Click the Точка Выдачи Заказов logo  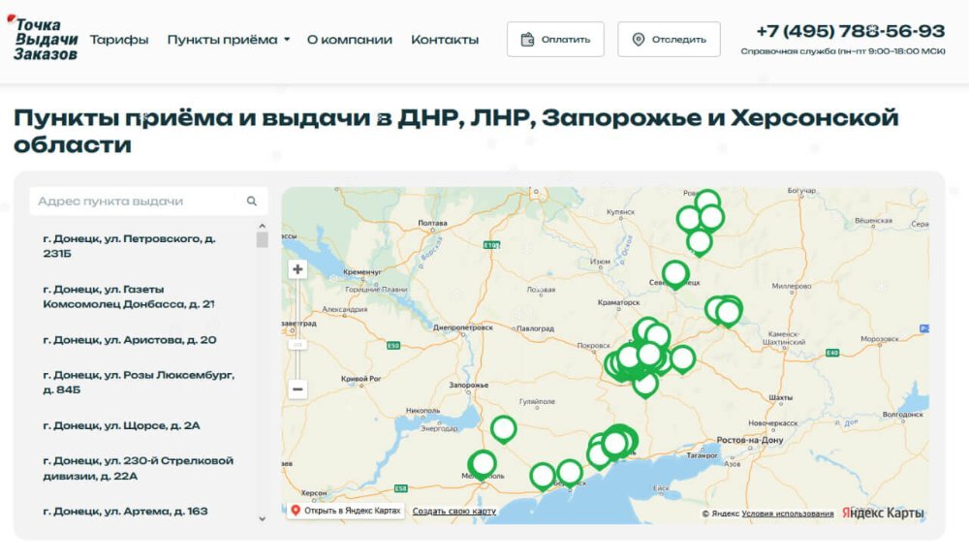pyautogui.click(x=45, y=40)
